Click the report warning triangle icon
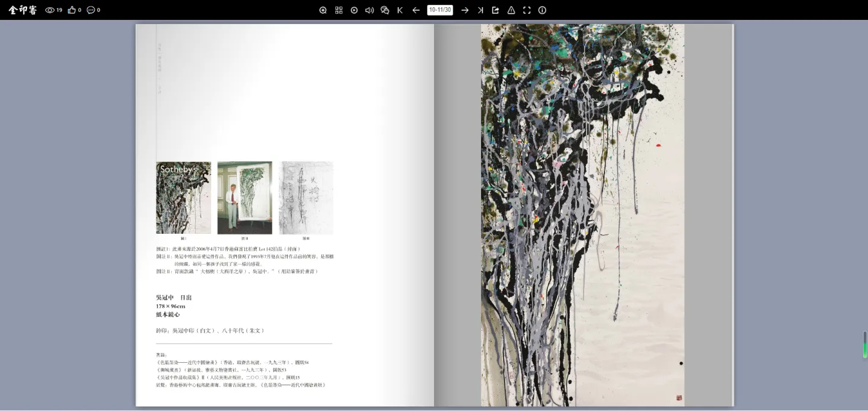Image resolution: width=868 pixels, height=411 pixels. point(511,10)
